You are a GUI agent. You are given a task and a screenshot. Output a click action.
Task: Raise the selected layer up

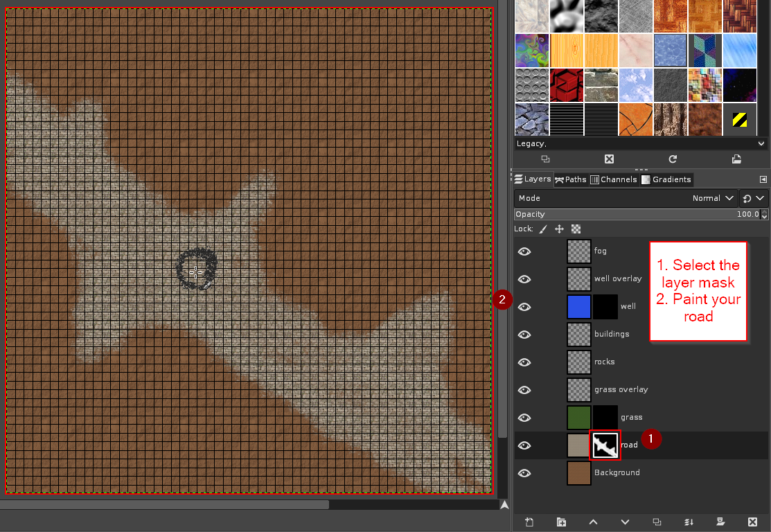[593, 522]
